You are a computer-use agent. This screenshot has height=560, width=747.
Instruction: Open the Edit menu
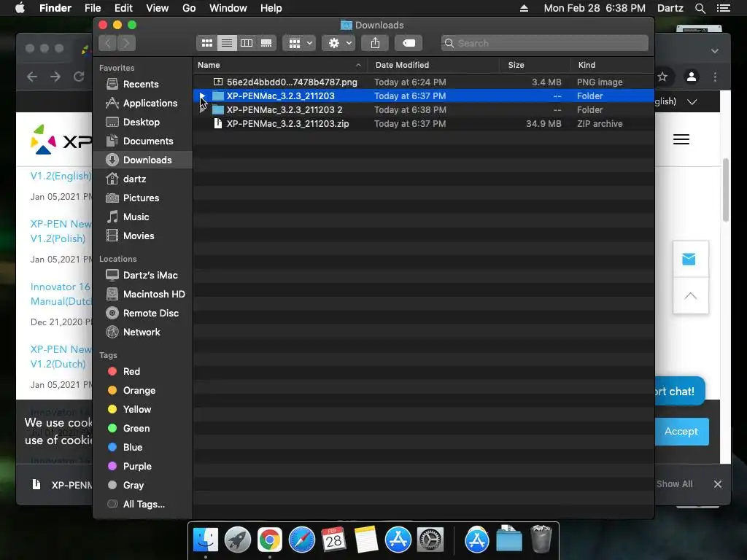(123, 8)
